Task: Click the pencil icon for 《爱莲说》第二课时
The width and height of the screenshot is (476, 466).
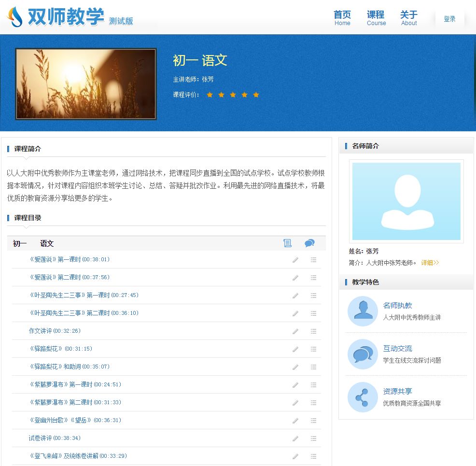Action: 295,278
